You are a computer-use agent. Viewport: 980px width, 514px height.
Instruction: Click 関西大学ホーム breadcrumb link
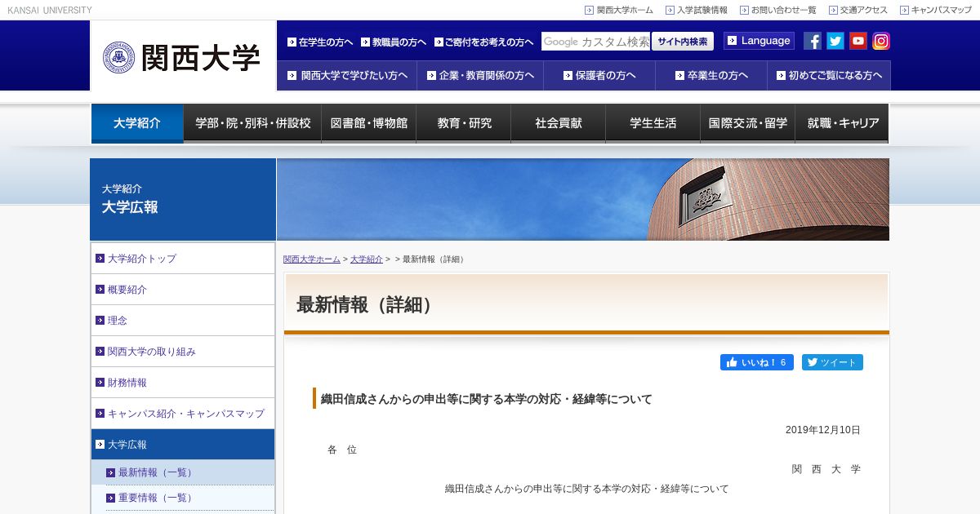(312, 259)
